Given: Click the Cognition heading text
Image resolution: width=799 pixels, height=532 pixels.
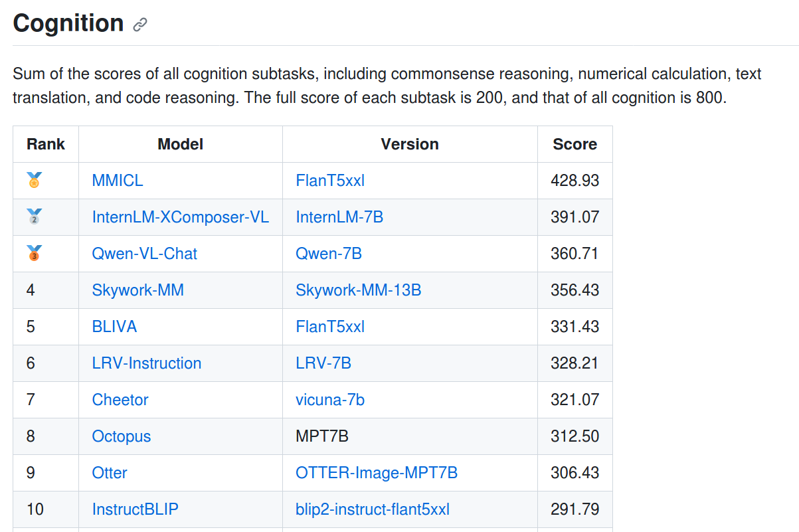Looking at the screenshot, I should point(68,23).
